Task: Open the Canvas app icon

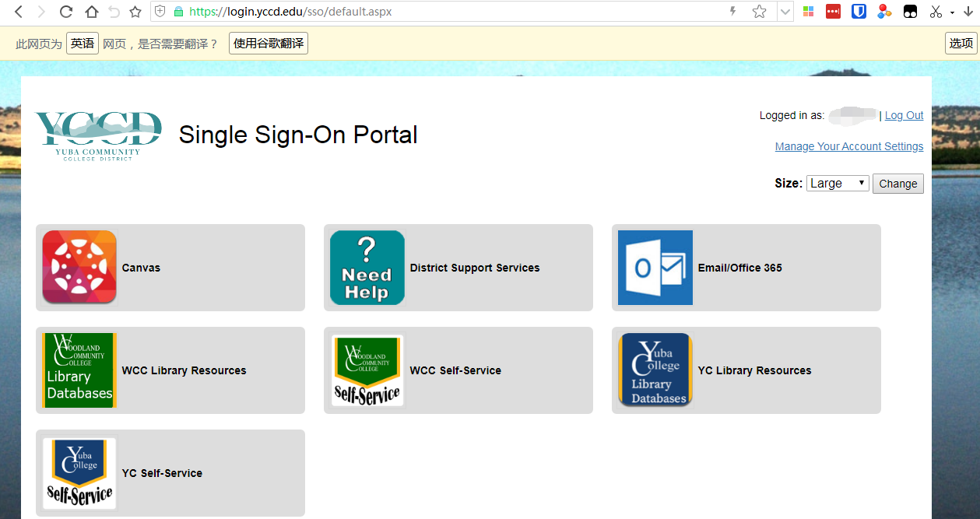Action: [x=79, y=267]
